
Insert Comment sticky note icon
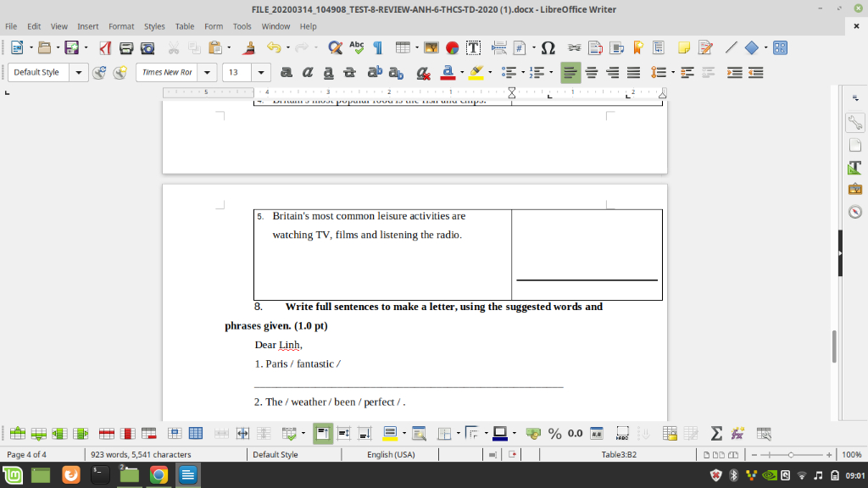(684, 48)
